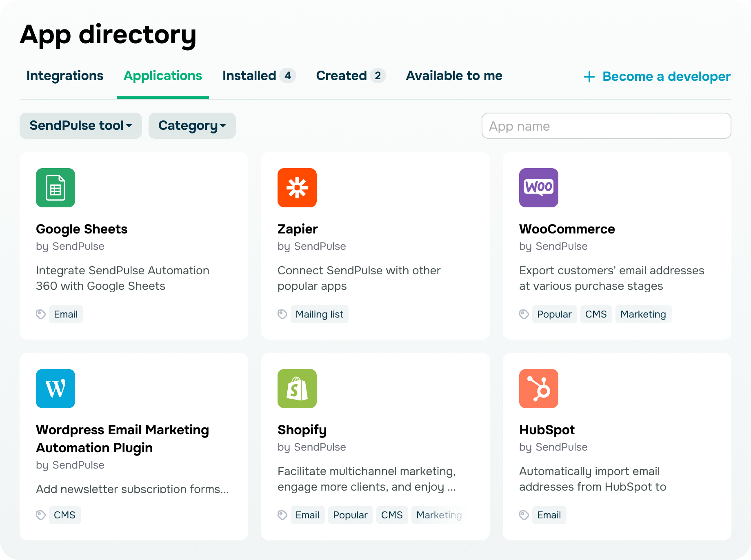Expand the SendPulse tool dropdown

click(x=81, y=126)
